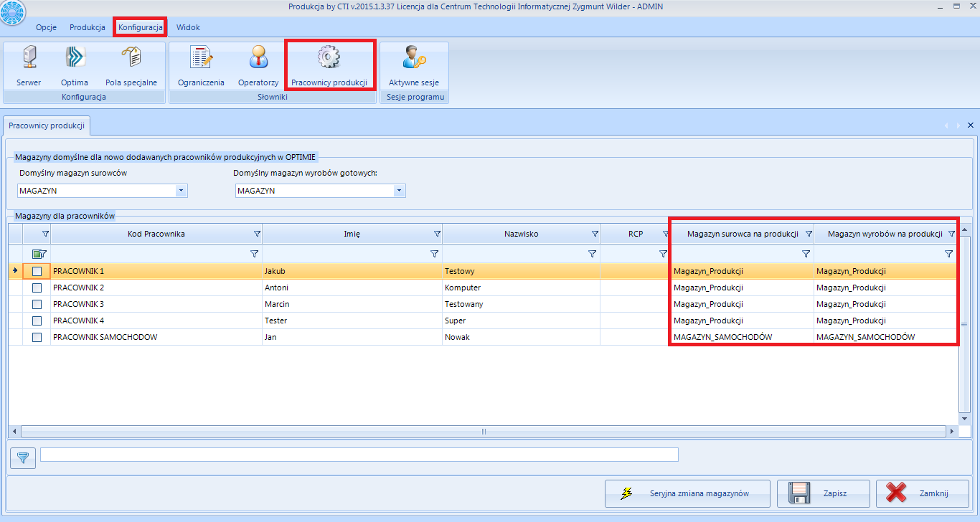Click filter-row funnel under Magazyn wyrobów
The image size is (980, 522).
949,254
